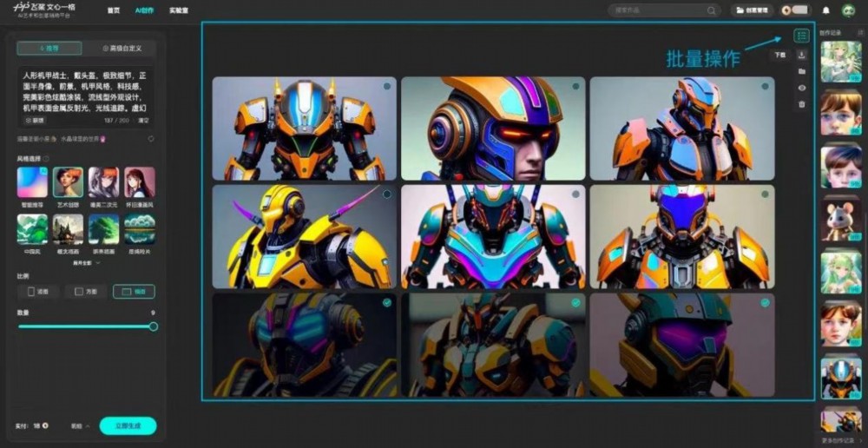868x448 pixels.
Task: Open the 实验室 tab
Action: click(x=178, y=10)
